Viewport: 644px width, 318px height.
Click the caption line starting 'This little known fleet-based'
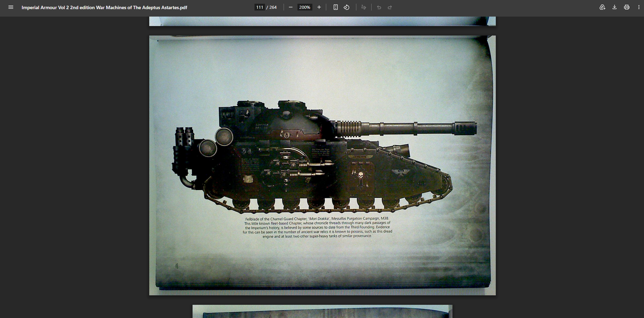[317, 223]
